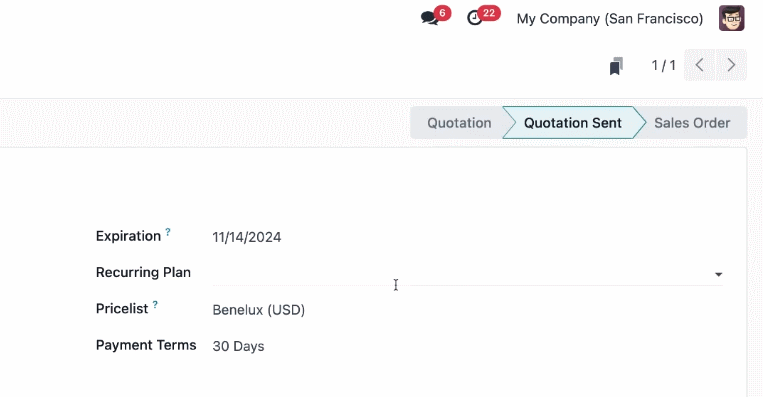This screenshot has height=397, width=763.
Task: Click the Pricelist help question mark
Action: pos(155,305)
